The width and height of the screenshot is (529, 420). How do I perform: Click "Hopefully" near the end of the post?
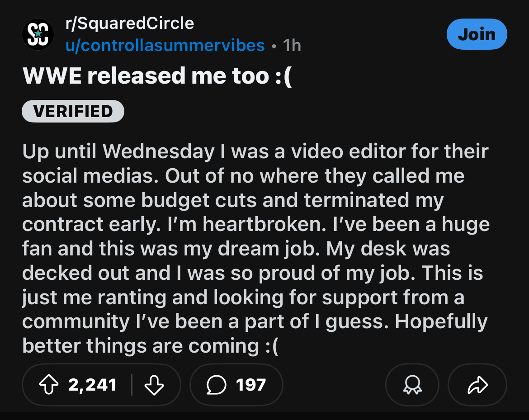click(441, 321)
